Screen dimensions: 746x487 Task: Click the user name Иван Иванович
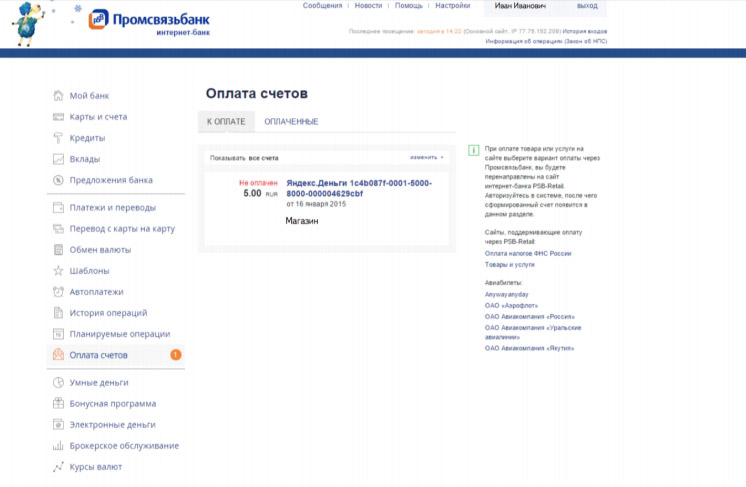[520, 6]
